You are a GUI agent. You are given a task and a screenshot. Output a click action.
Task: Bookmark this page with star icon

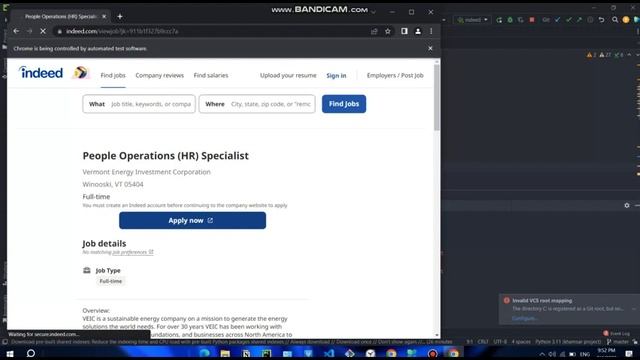tap(388, 31)
